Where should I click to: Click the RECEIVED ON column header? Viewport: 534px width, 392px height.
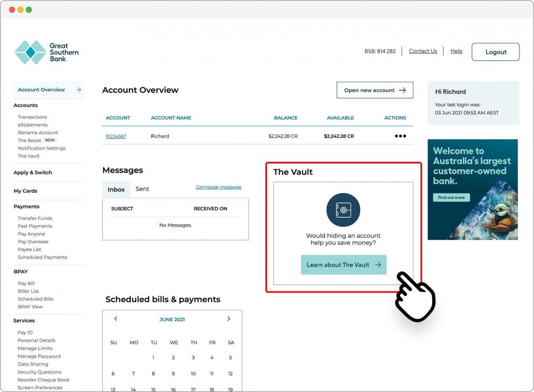point(210,209)
